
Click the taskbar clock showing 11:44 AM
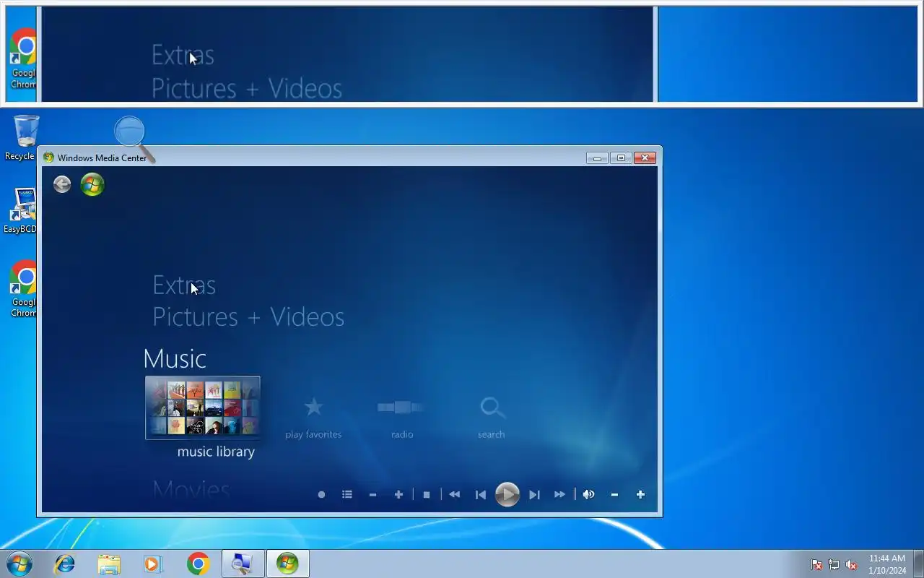[887, 564]
